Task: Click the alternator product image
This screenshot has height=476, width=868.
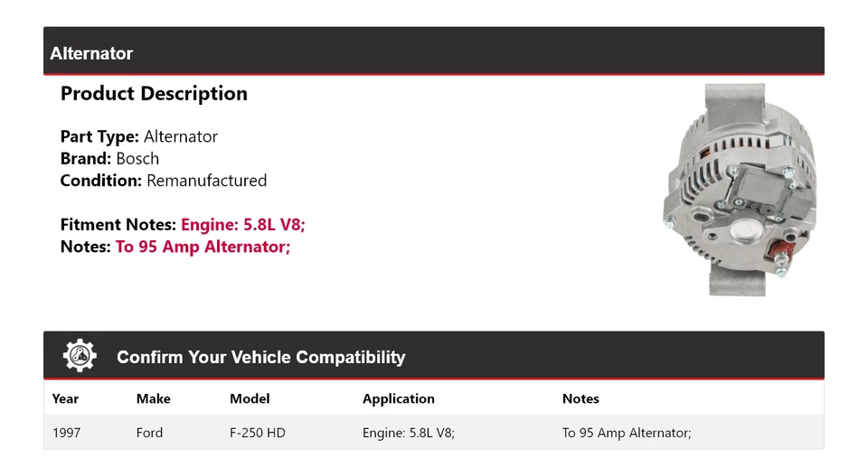Action: [x=739, y=190]
